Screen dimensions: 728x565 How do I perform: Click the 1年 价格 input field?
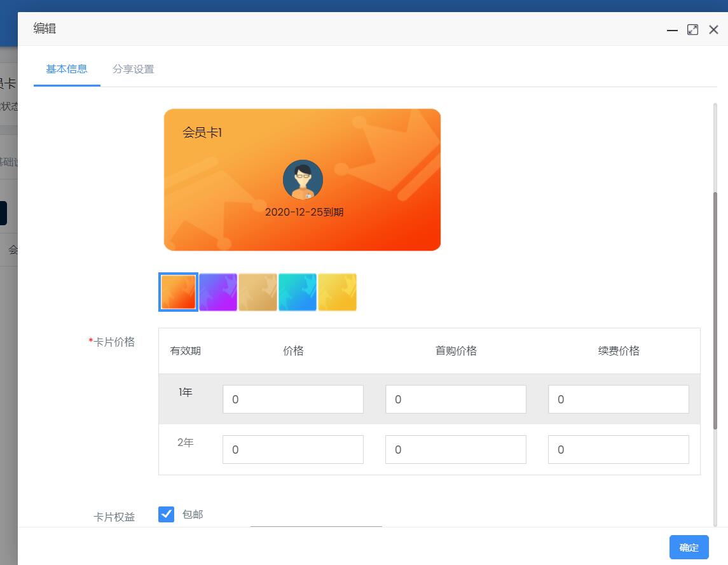[293, 399]
